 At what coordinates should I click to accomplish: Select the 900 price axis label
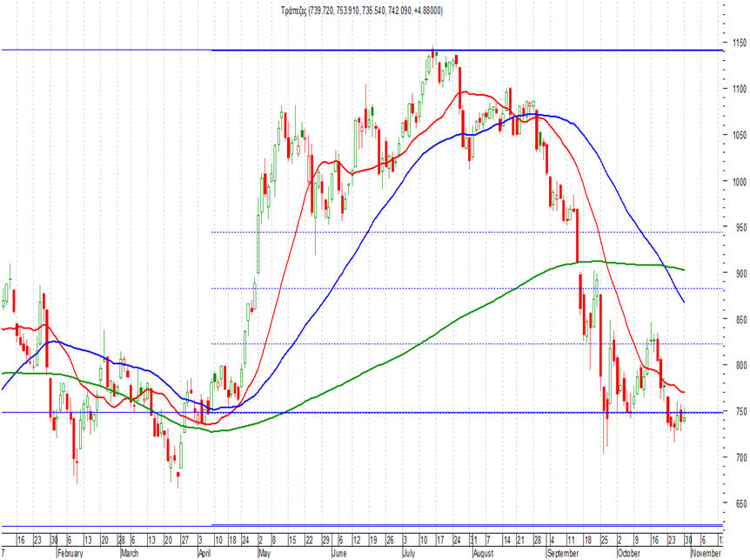pyautogui.click(x=741, y=274)
